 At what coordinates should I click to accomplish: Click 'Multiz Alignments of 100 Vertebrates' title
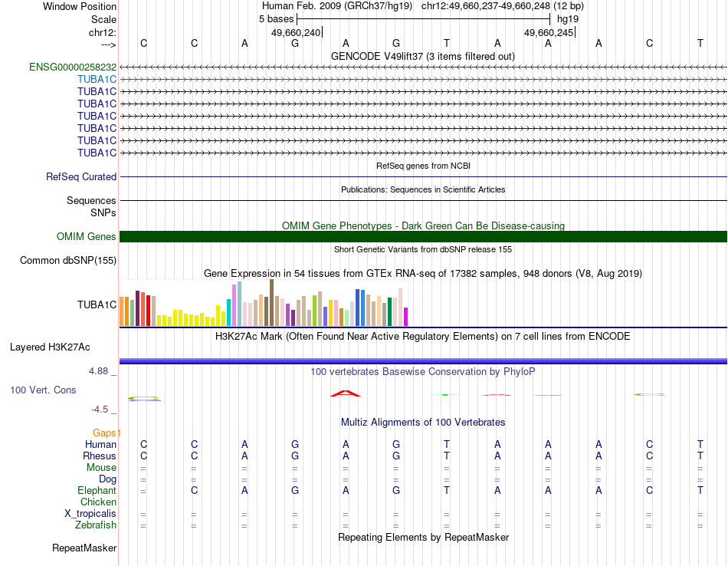click(x=423, y=422)
